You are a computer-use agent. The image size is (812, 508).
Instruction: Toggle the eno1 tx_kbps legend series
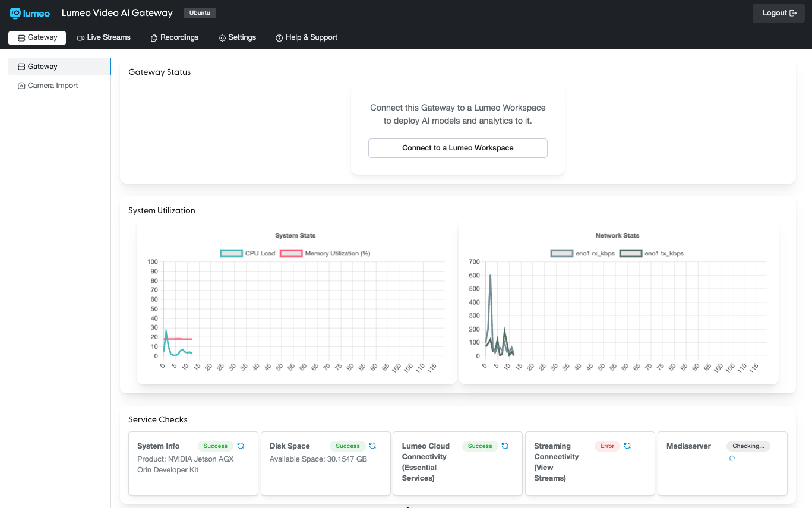[652, 253]
